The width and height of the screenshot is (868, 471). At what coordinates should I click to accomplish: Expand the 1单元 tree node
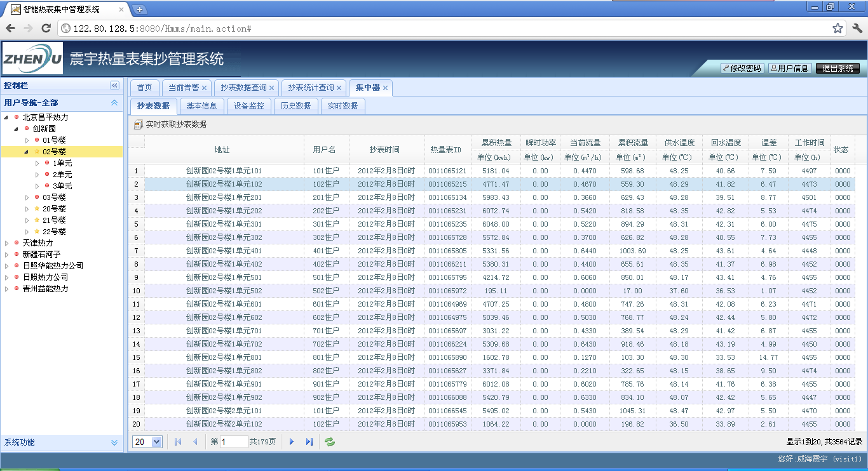click(x=37, y=163)
